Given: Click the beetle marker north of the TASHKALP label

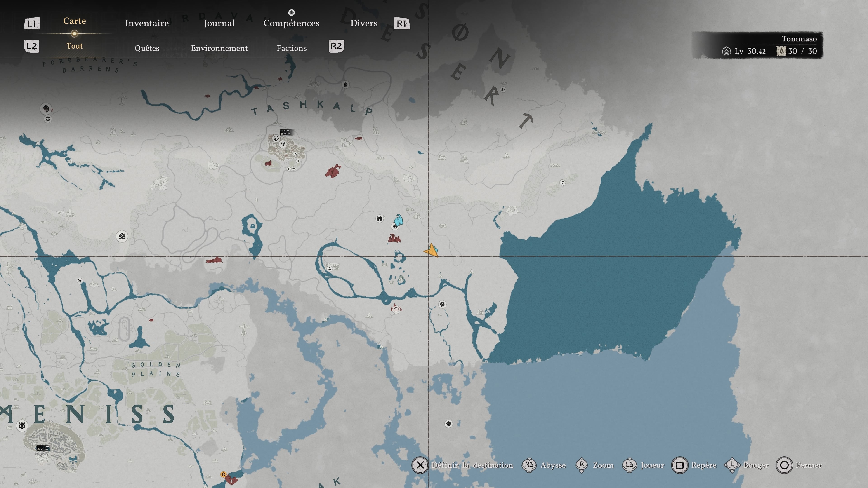Looking at the screenshot, I should click(x=345, y=84).
